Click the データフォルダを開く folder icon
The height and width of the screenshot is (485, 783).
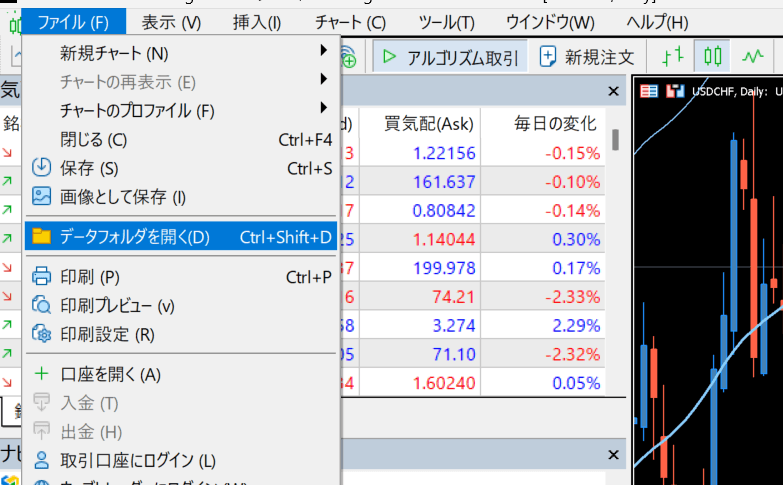point(41,236)
